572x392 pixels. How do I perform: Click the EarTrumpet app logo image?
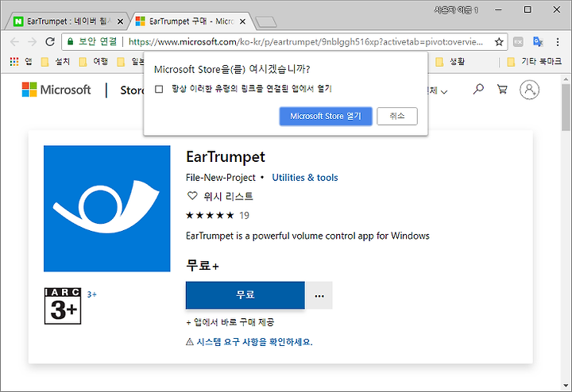click(x=107, y=209)
